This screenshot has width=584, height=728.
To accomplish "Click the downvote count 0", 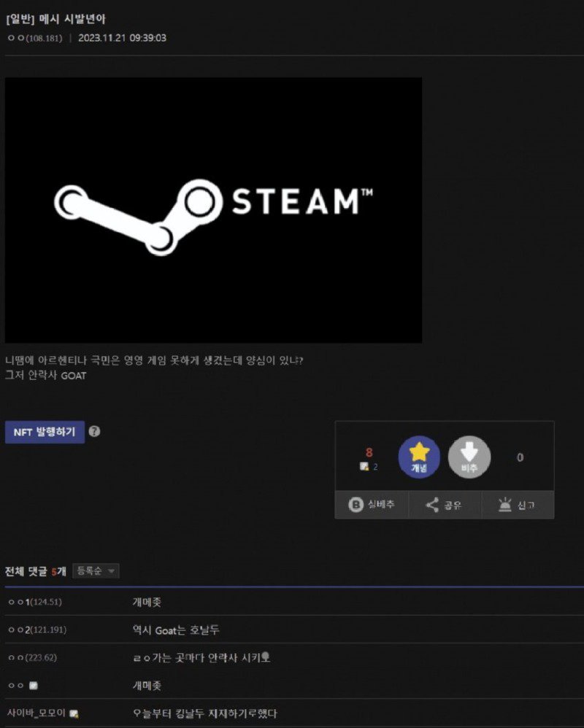I will [x=520, y=457].
